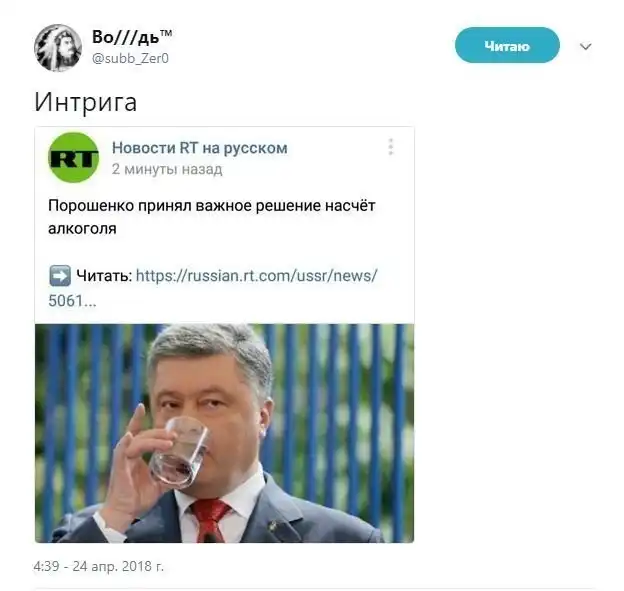Open the Во///дь™ display name
Viewport: 624px width, 591px height.
(132, 37)
